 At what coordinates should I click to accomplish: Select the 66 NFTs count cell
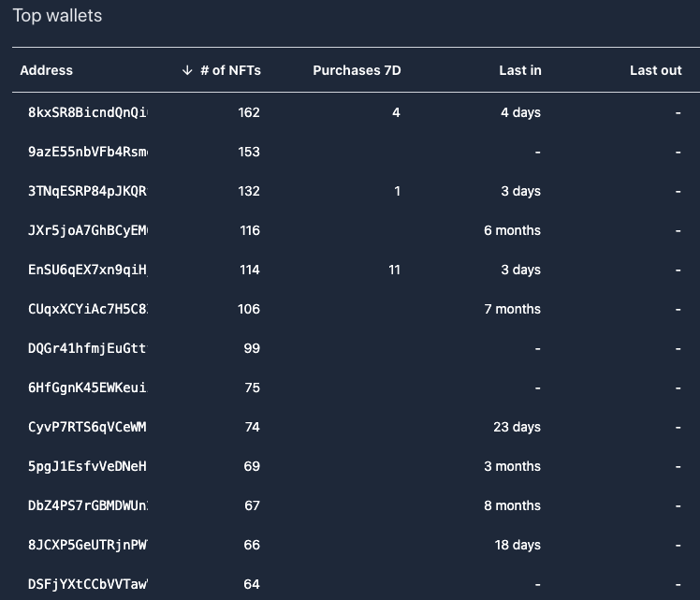pyautogui.click(x=252, y=545)
